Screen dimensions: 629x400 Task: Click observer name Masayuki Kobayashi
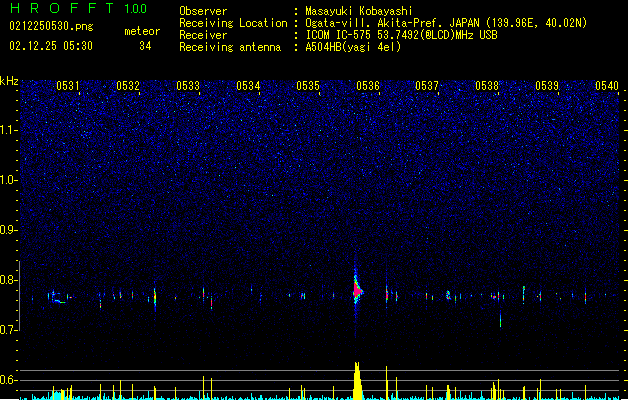point(359,11)
